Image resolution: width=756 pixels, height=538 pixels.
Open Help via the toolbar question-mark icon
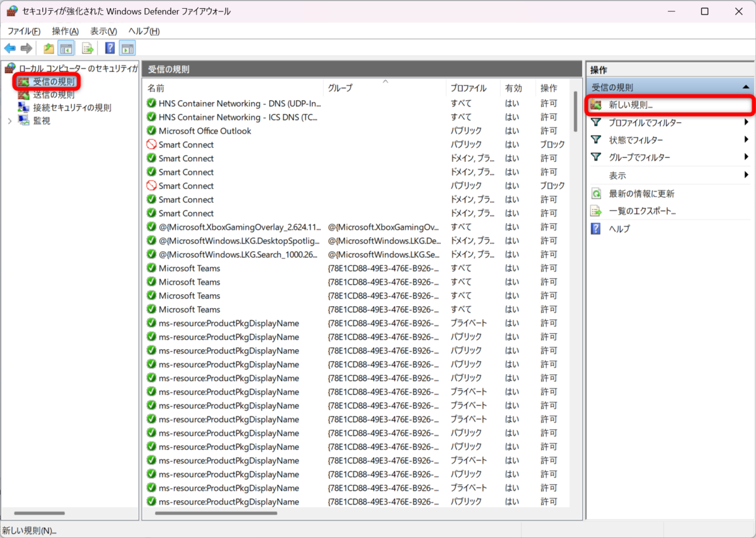point(110,48)
